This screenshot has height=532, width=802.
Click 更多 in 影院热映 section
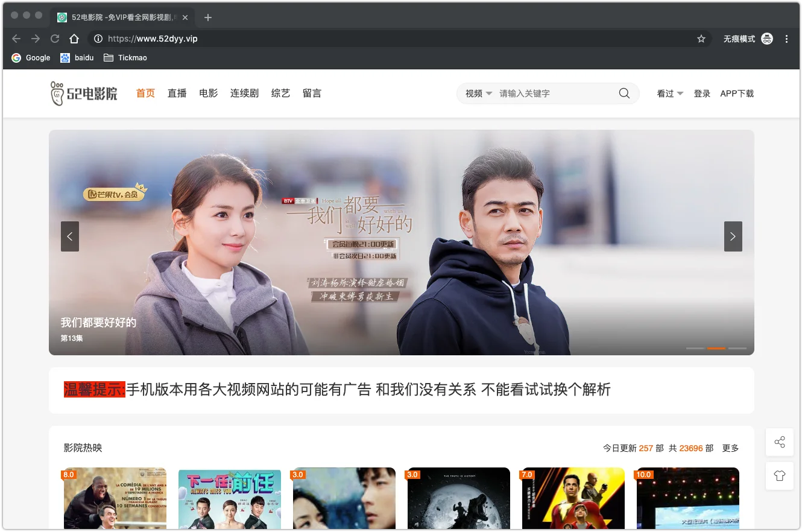click(x=730, y=448)
